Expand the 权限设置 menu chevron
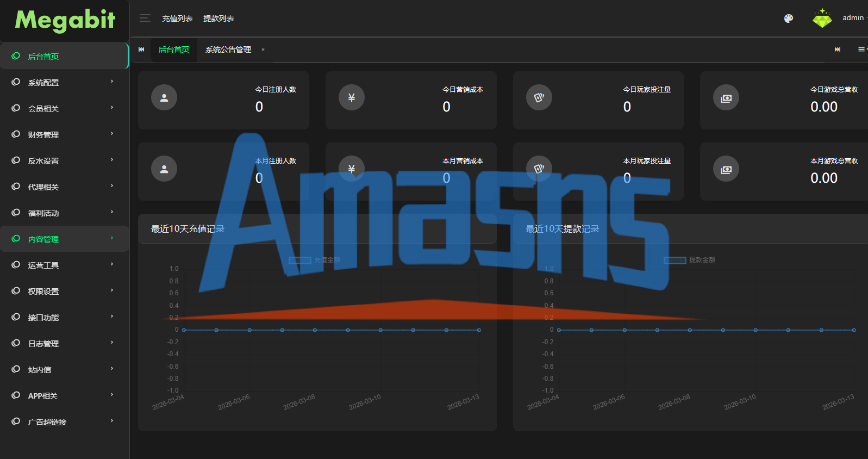 tap(112, 290)
